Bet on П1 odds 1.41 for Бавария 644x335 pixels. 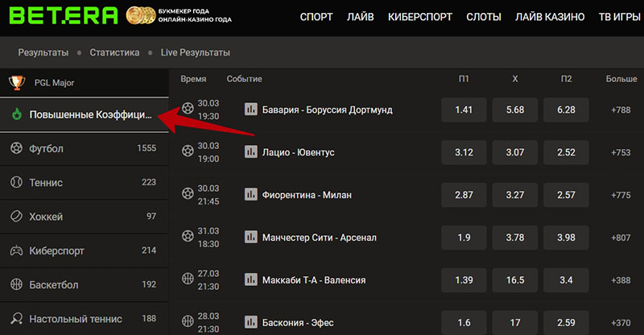click(x=464, y=110)
